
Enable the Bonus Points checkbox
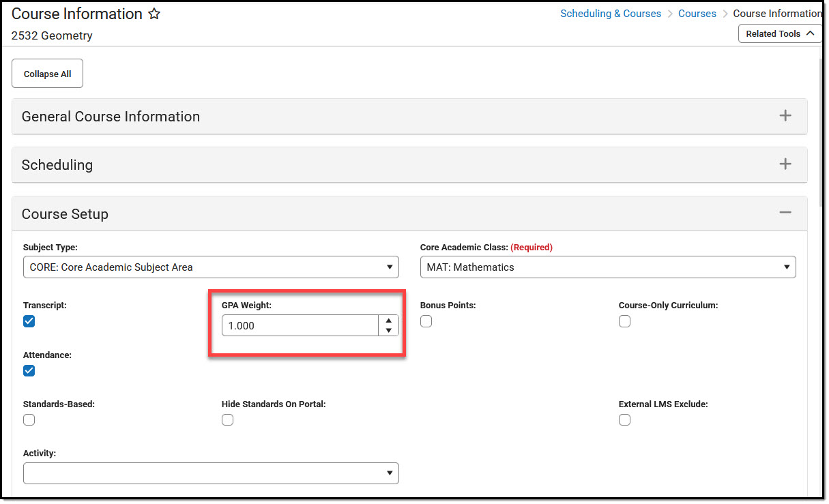click(426, 322)
